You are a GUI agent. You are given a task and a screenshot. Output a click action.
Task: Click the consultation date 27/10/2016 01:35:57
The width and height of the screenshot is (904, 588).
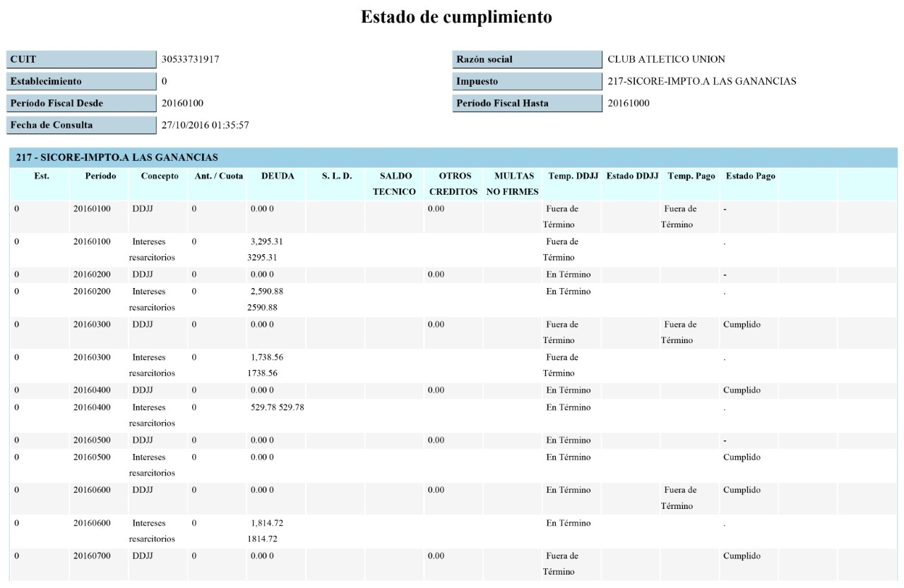pos(205,125)
